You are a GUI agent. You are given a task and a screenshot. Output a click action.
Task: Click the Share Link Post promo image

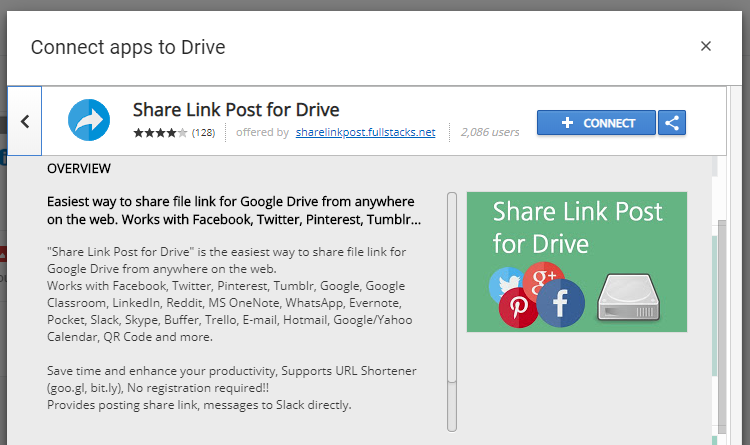tap(577, 262)
